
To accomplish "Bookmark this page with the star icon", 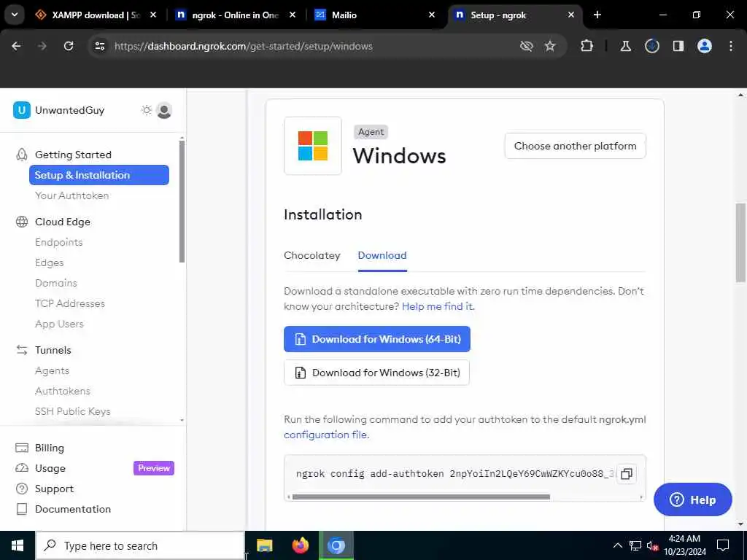I will (x=550, y=46).
